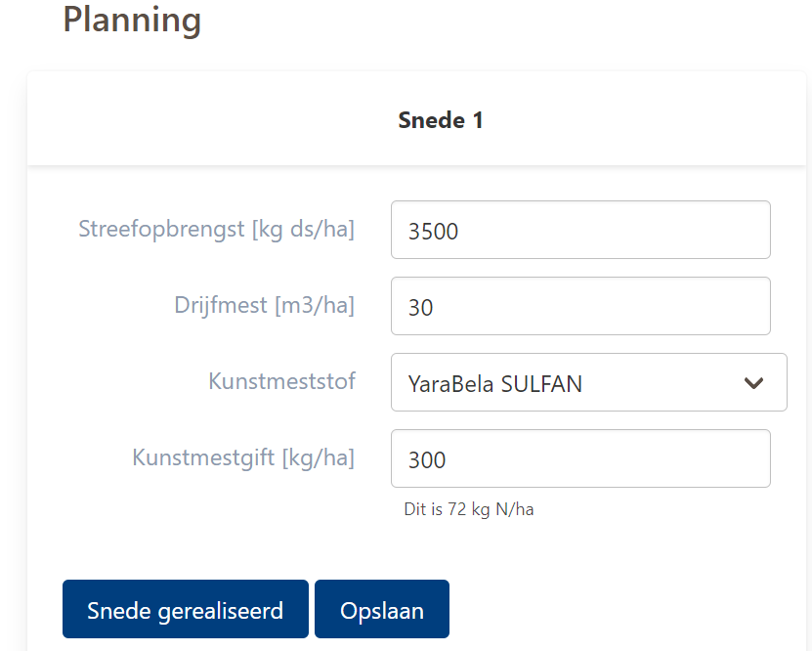
Task: Click the dropdown chevron next to YaraBela SULFAN
Action: click(753, 383)
